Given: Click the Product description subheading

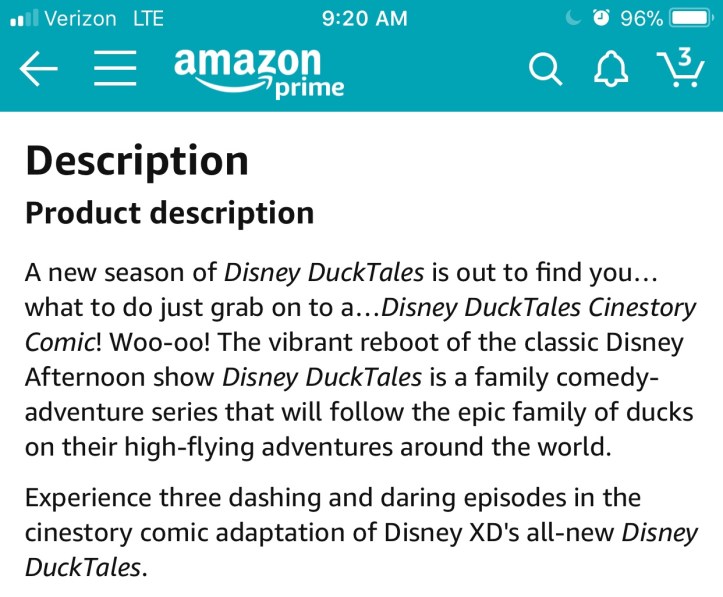Looking at the screenshot, I should point(169,213).
